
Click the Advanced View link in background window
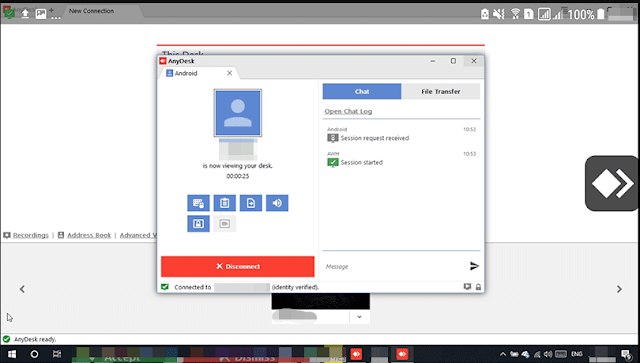point(138,235)
